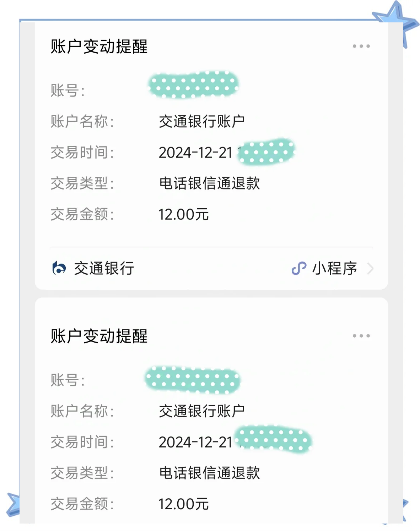Tap the second card's 电话银信通退款 transaction type
The height and width of the screenshot is (531, 420).
click(209, 473)
